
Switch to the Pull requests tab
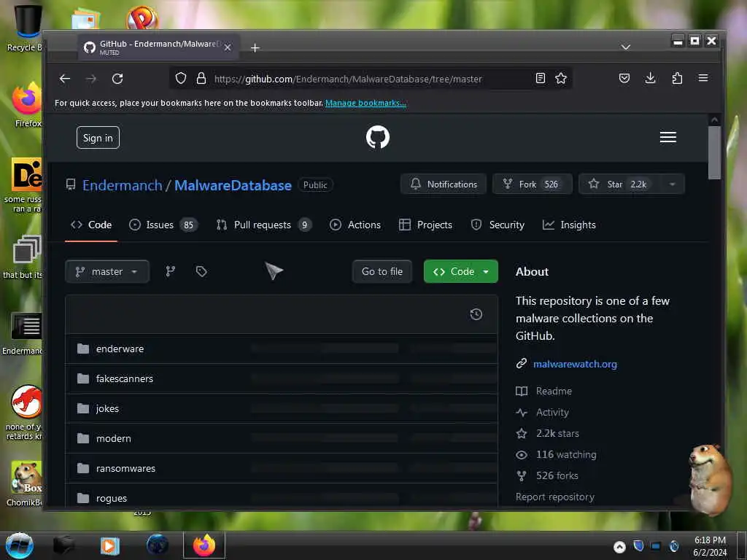coord(264,225)
